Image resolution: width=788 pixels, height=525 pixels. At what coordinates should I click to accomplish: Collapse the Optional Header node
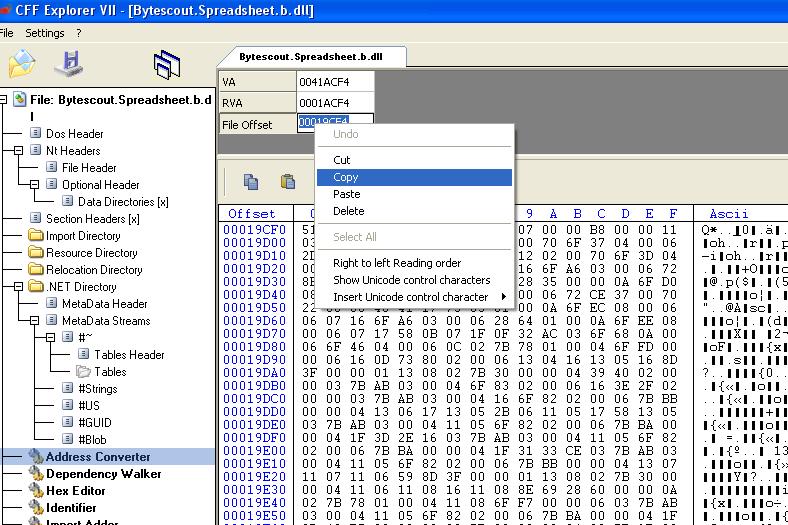pos(34,184)
